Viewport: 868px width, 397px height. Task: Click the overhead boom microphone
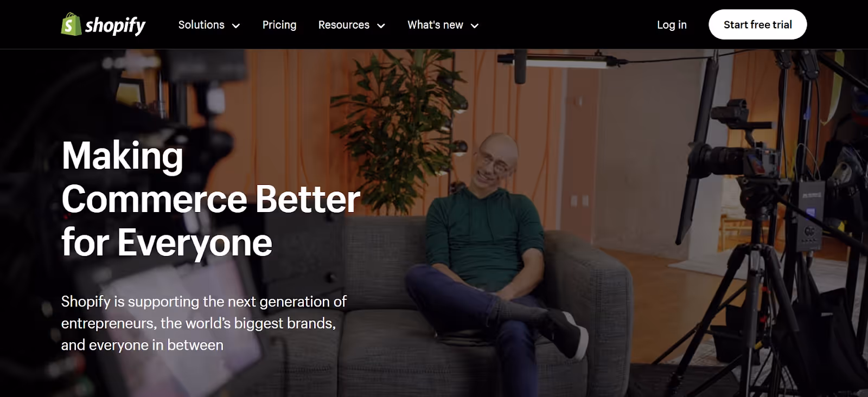520,67
